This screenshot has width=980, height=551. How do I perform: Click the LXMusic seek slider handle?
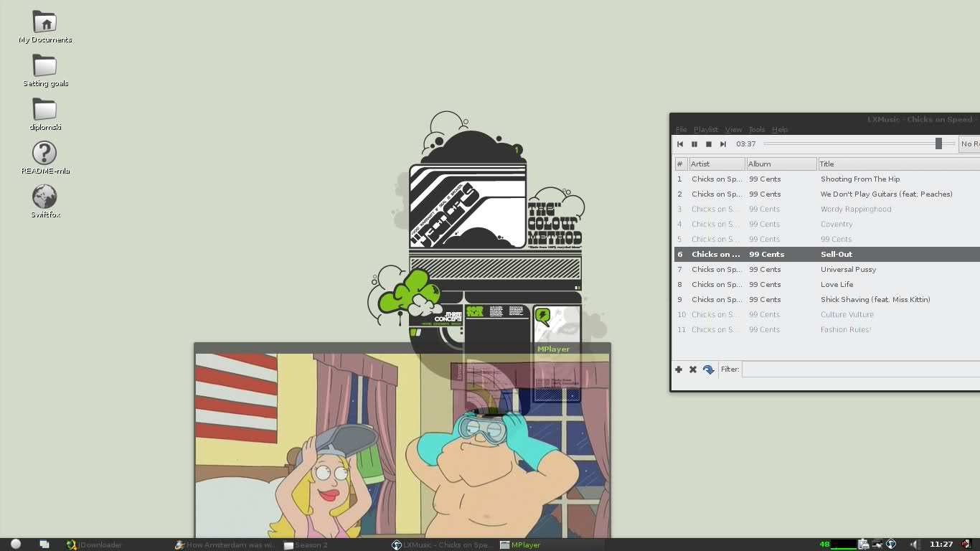[938, 144]
